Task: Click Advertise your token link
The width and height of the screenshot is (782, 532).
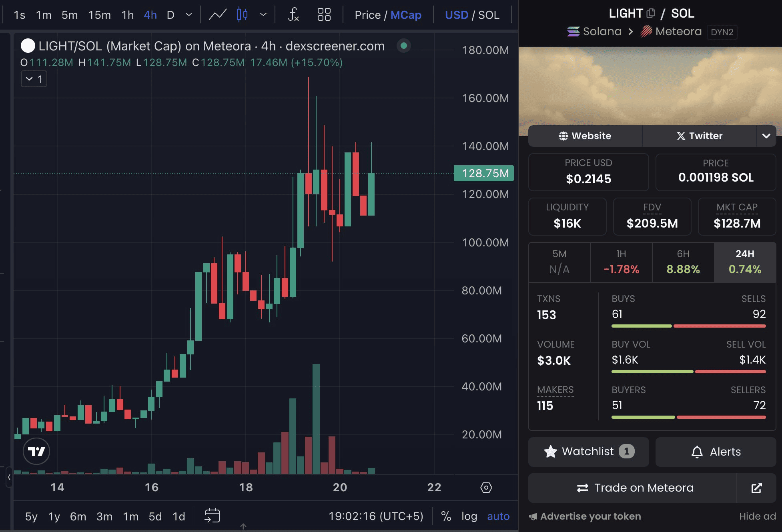Action: 585,516
